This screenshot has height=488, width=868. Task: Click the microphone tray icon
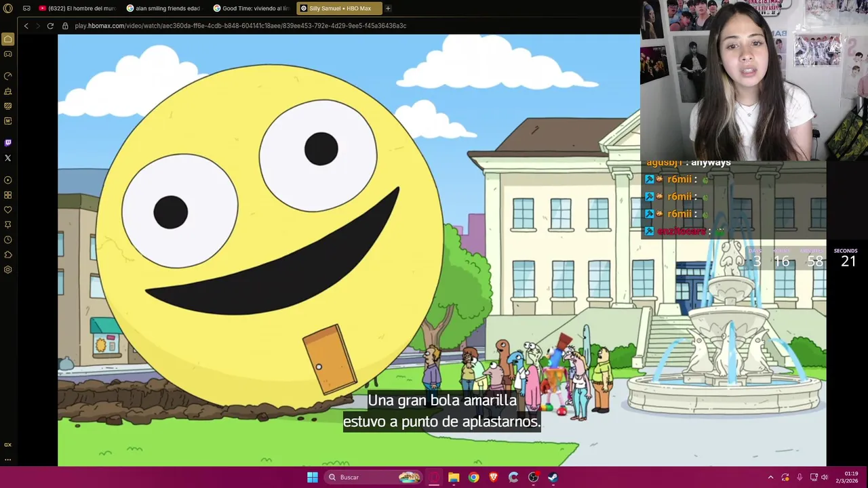click(x=800, y=477)
